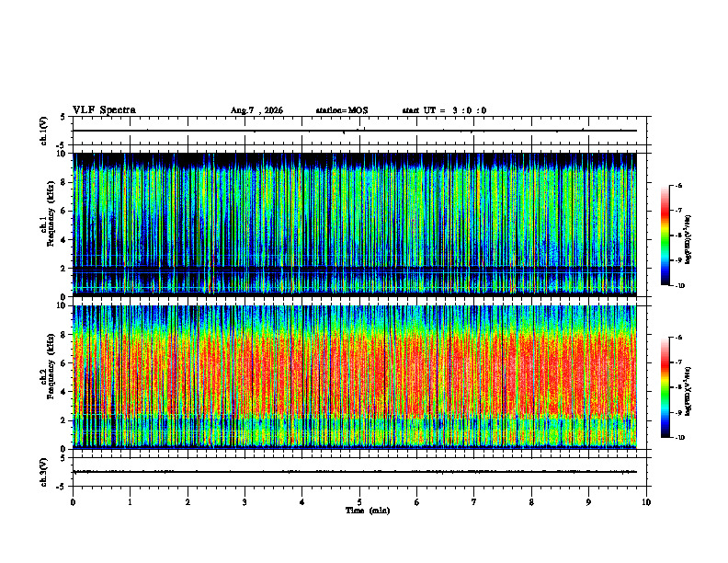Click the ch.1 frequency tick label "4"
Viewport: 728px width, 563px height.
click(64, 240)
